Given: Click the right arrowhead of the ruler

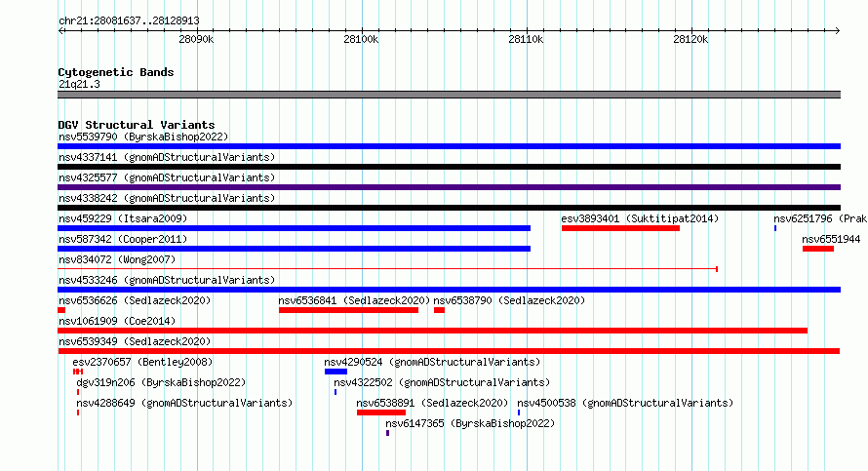Looking at the screenshot, I should click(838, 30).
